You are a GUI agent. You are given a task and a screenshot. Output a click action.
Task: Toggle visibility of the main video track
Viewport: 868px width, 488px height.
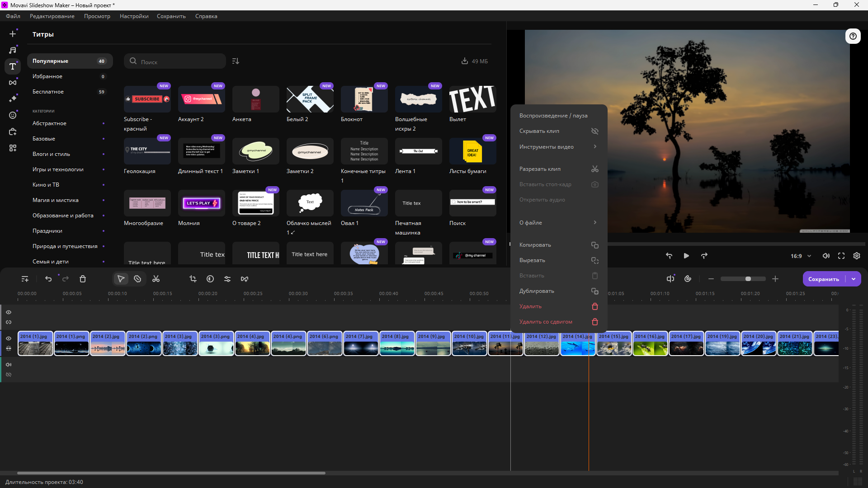coord(9,338)
